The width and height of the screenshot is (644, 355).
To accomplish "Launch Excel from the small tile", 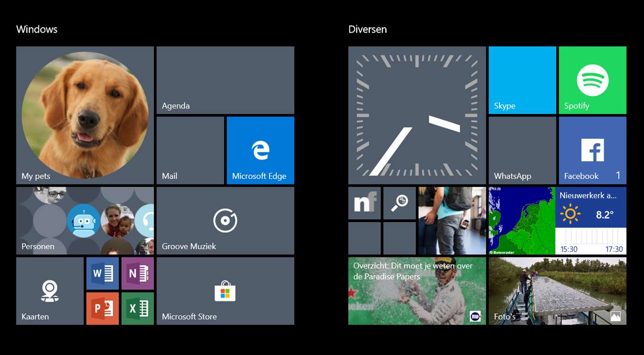I will point(138,308).
